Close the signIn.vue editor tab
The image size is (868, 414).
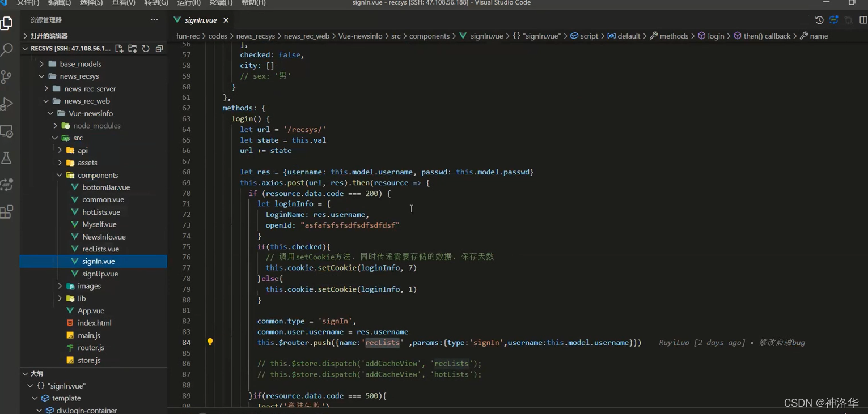click(226, 20)
